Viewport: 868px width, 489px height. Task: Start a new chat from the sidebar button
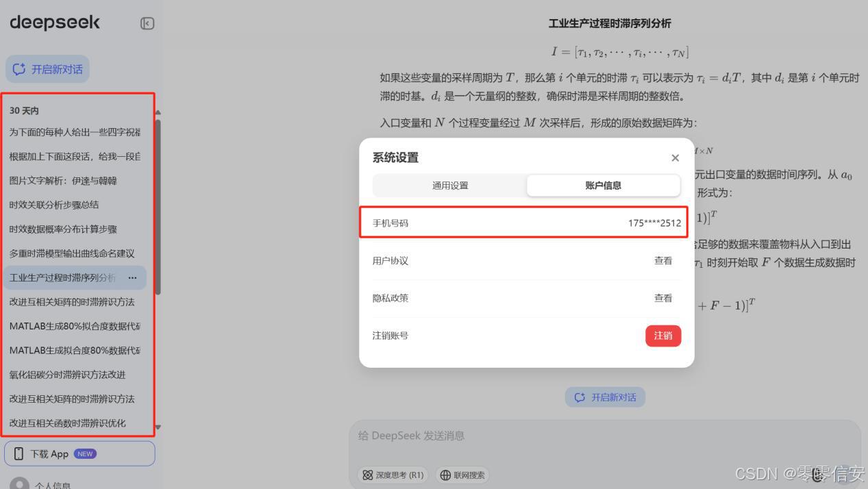coord(48,69)
